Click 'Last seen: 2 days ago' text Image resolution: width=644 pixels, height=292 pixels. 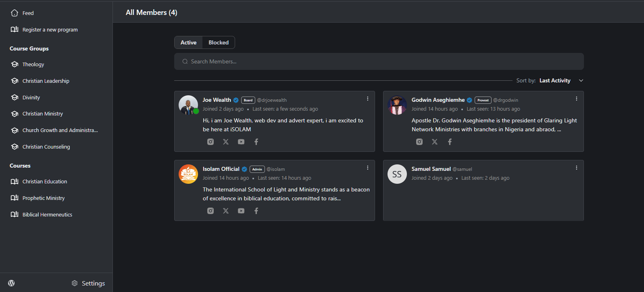click(486, 178)
